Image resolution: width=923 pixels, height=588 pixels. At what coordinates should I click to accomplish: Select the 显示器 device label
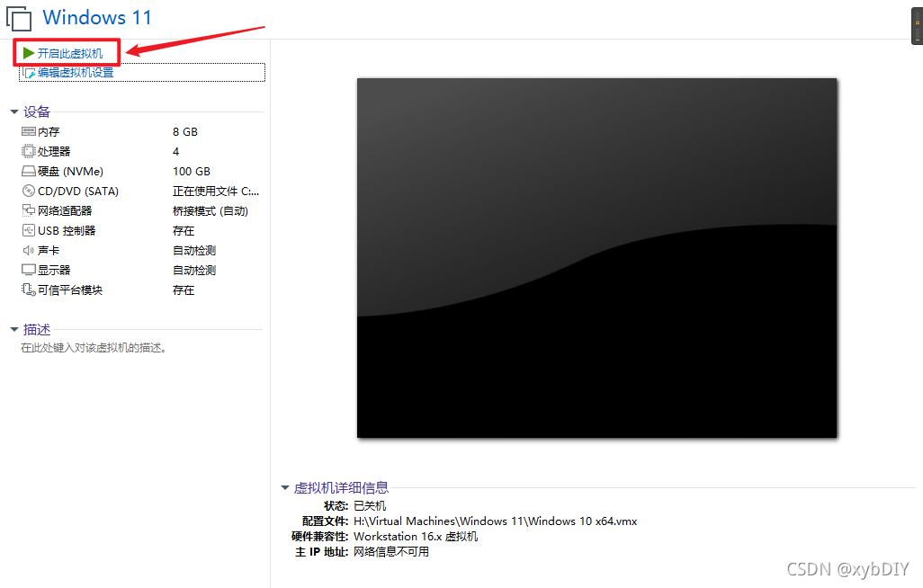[x=54, y=270]
